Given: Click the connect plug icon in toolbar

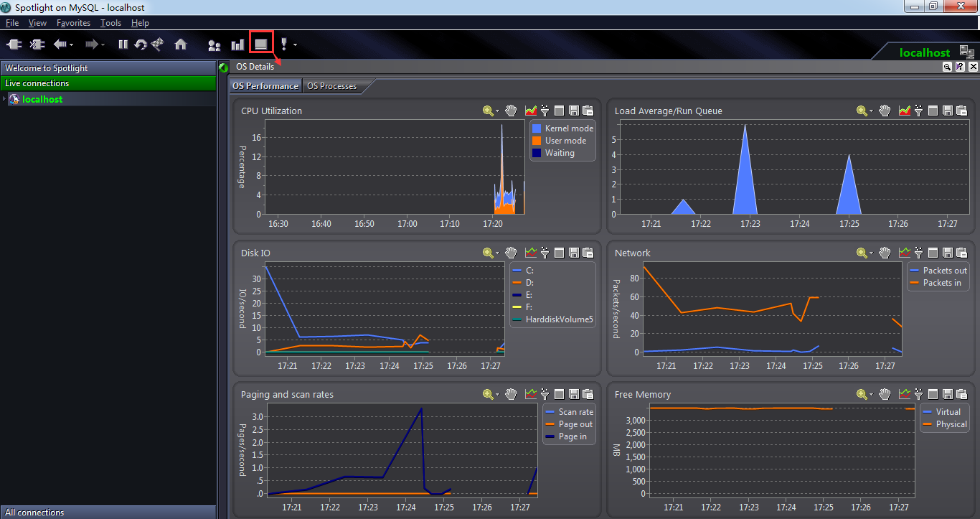Looking at the screenshot, I should (x=14, y=45).
